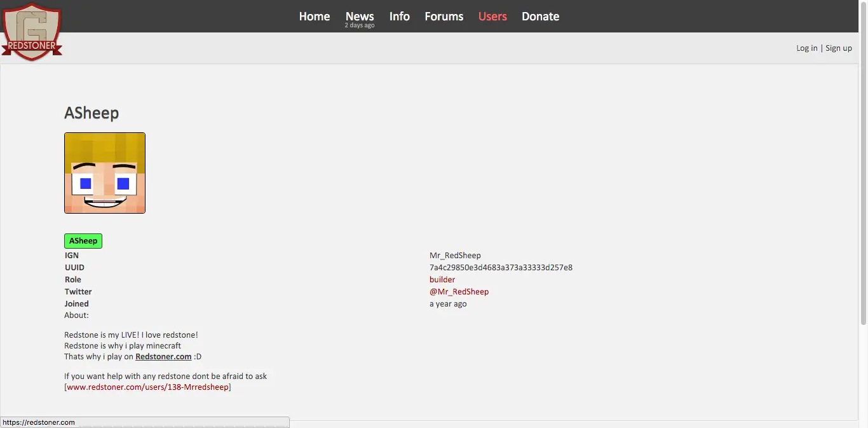Click the Mr_RedSheep IGN value
Screen dimensions: 868x428
point(455,256)
